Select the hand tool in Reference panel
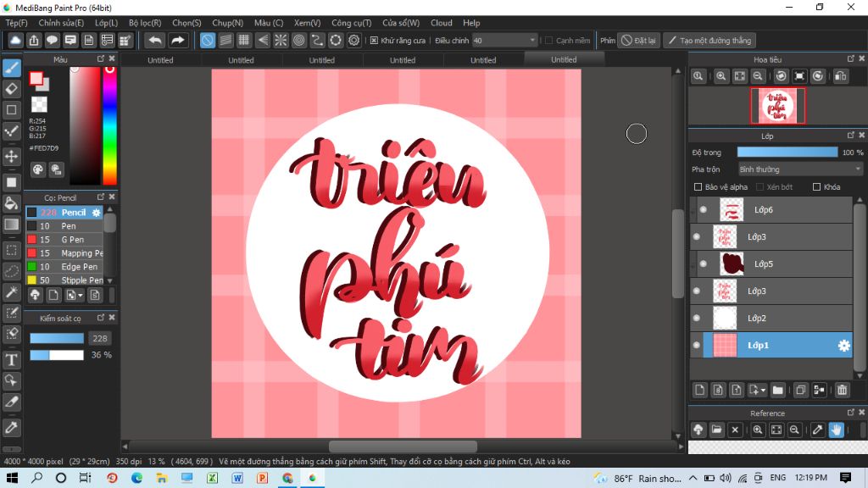 click(837, 430)
